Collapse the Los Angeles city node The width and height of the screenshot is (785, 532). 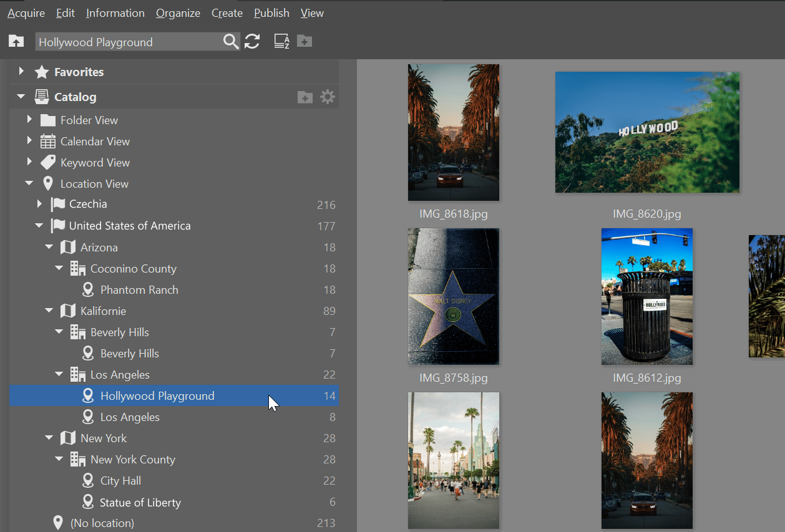[x=59, y=374]
